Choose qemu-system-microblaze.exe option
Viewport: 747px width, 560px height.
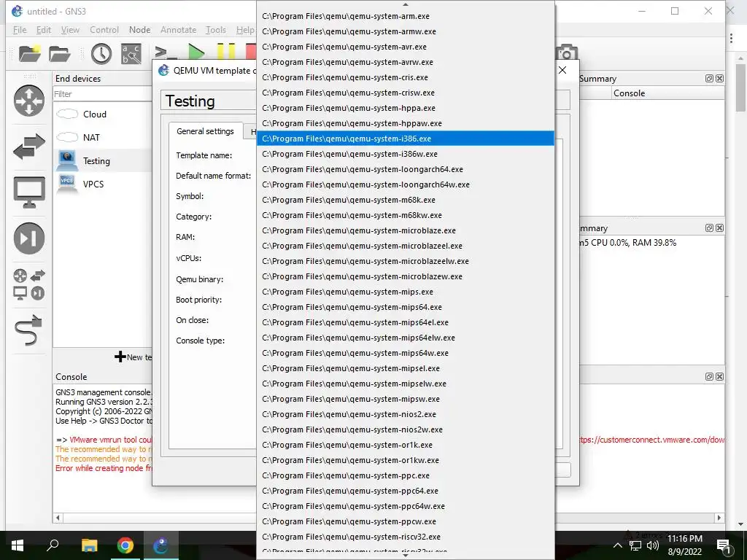406,230
